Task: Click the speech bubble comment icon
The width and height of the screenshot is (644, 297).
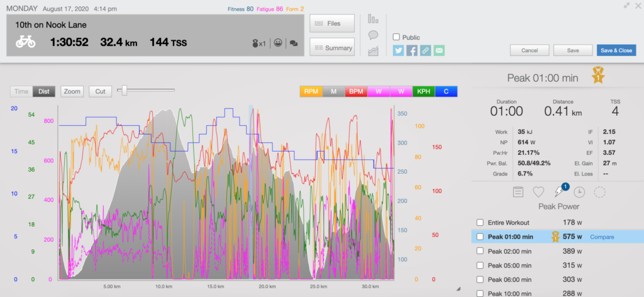Action: click(x=373, y=35)
